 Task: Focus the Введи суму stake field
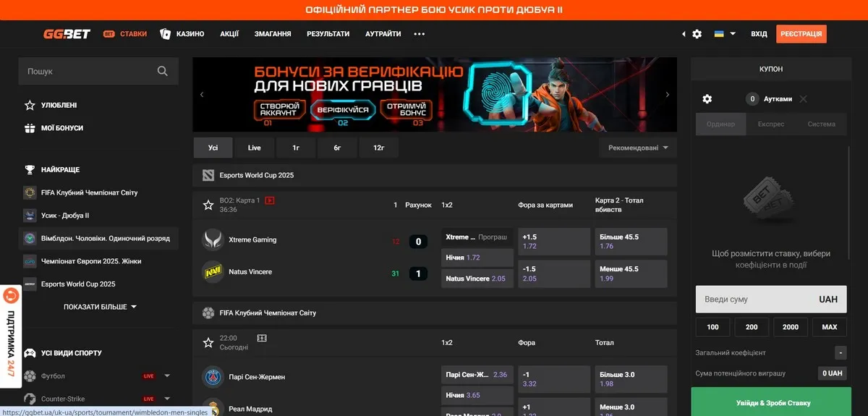[x=771, y=299]
